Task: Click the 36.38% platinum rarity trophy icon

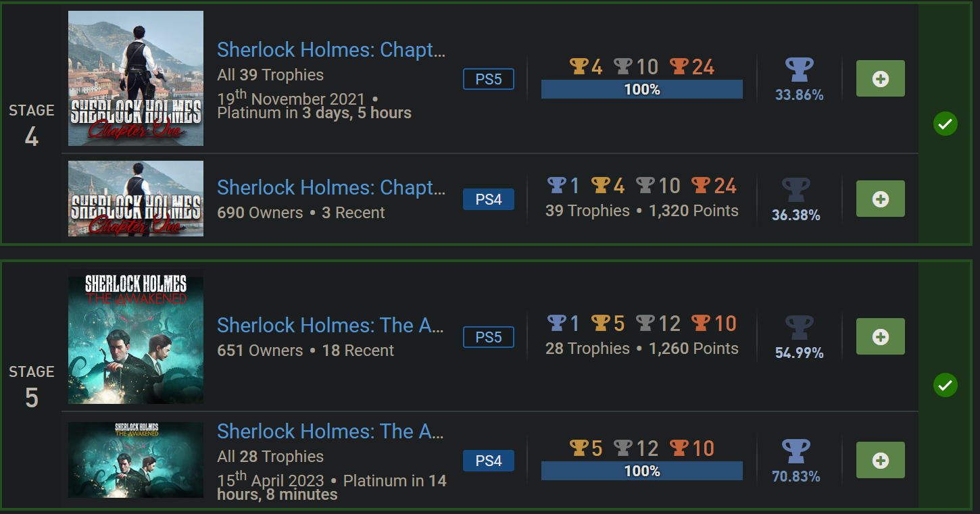Action: (x=795, y=190)
